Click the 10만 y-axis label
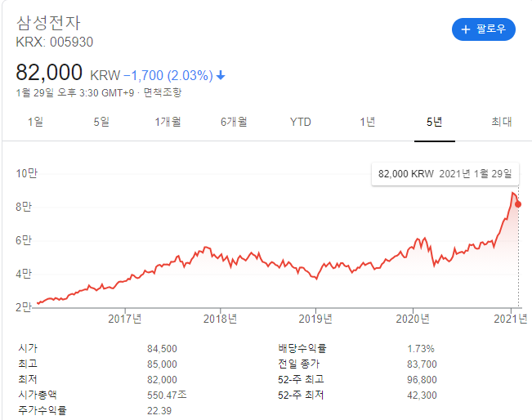Viewport: 532px width, 420px height. click(26, 173)
